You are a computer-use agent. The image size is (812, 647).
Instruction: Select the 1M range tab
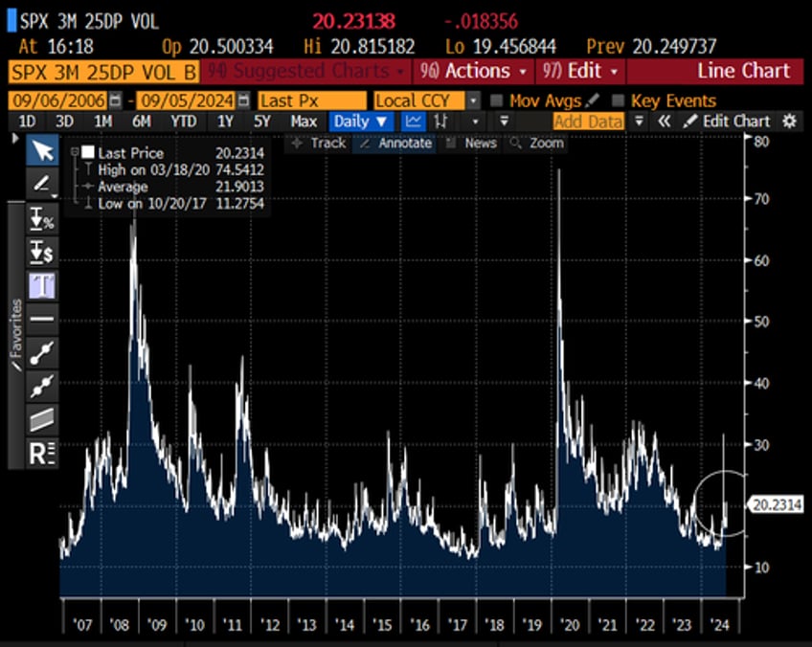coord(102,122)
